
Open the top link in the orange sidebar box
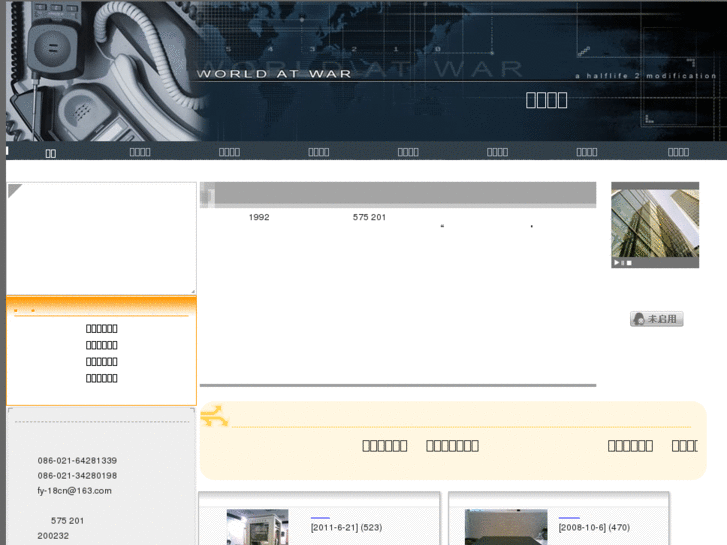click(x=102, y=328)
